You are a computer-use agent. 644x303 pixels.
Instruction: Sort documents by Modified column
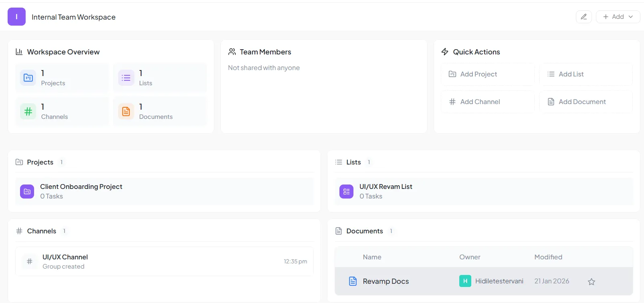(548, 257)
